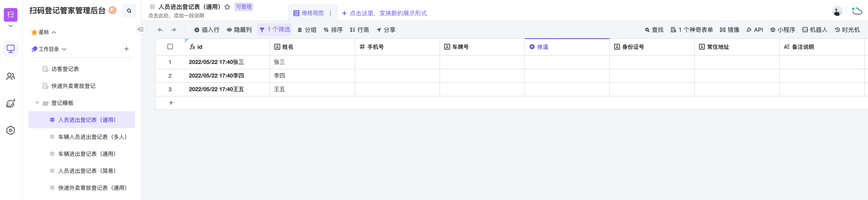Screen dimensions: 868x200
Task: Open the 时光机 history tool
Action: click(847, 30)
